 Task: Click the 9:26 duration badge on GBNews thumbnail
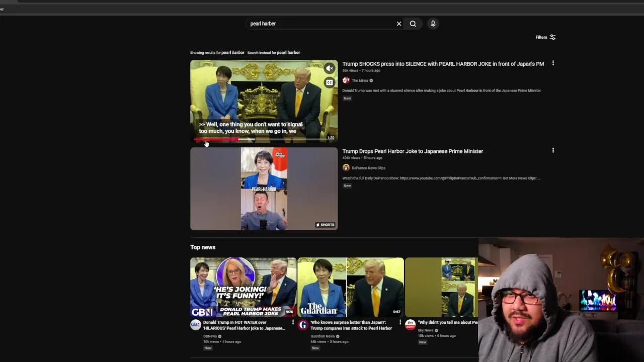pyautogui.click(x=289, y=312)
